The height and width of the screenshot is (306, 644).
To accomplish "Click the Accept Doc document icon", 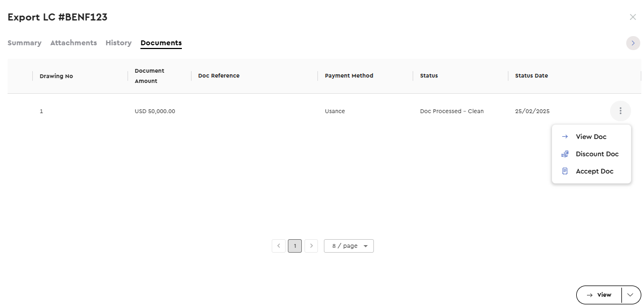I will (565, 171).
